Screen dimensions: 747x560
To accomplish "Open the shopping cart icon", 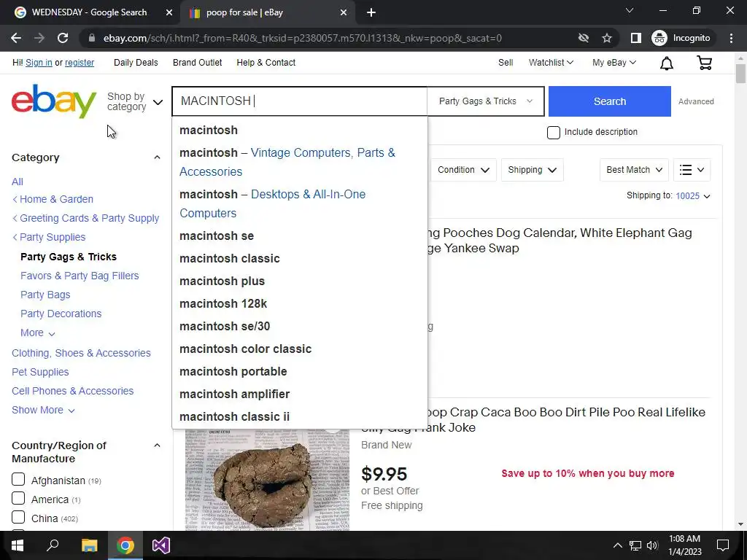I will (x=704, y=63).
